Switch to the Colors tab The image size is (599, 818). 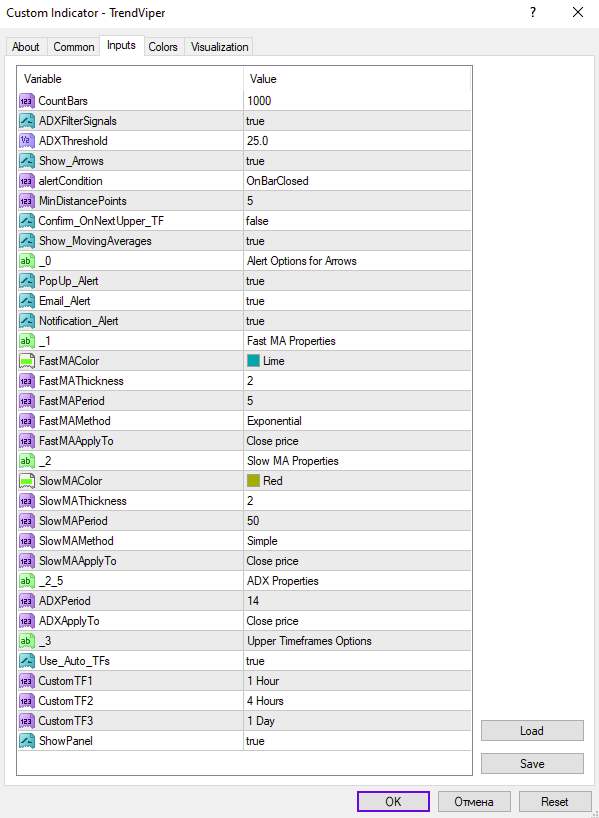163,47
